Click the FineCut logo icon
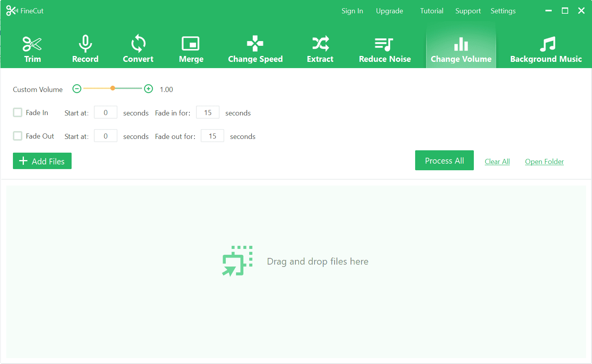The width and height of the screenshot is (592, 364). [x=12, y=11]
